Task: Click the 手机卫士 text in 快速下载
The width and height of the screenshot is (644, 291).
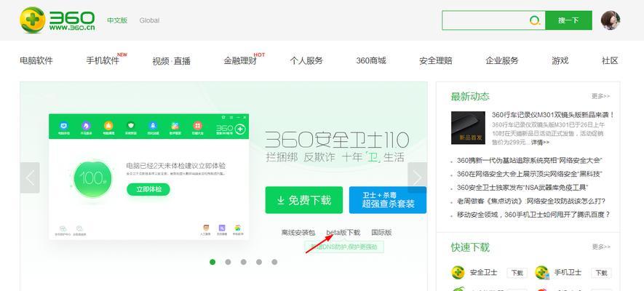Action: 568,273
